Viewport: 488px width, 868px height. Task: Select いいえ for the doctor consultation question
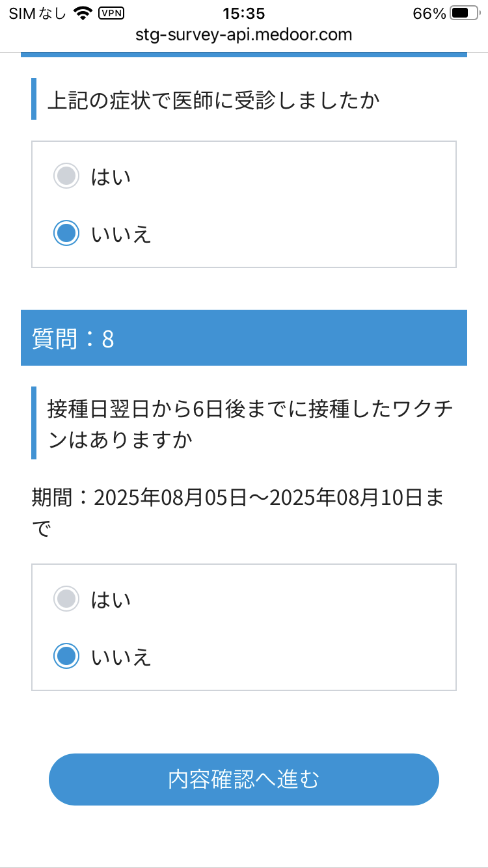tap(66, 232)
